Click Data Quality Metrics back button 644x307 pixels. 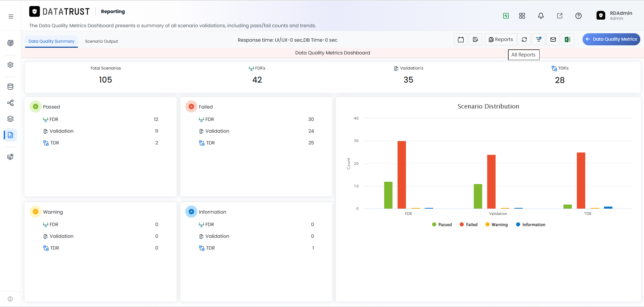(x=611, y=39)
